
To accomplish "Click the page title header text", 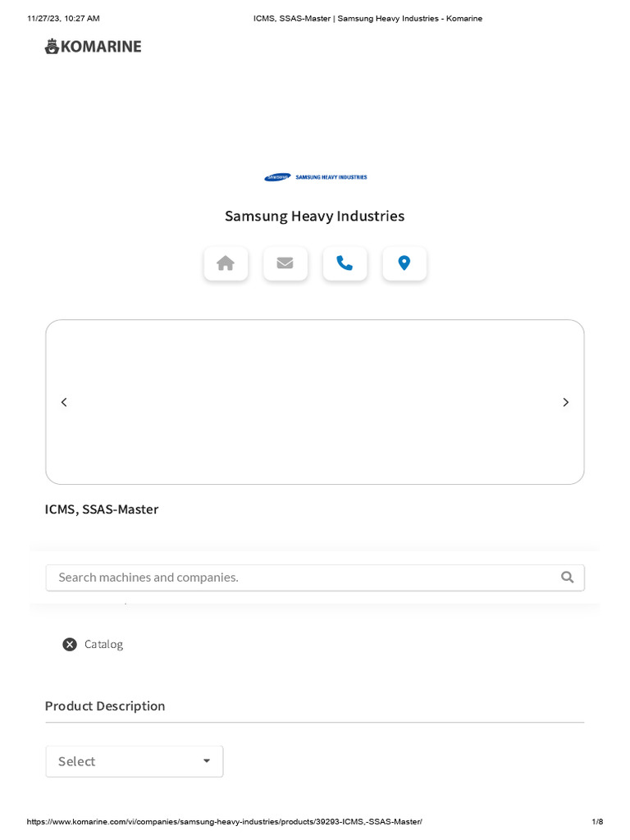I will [x=367, y=18].
